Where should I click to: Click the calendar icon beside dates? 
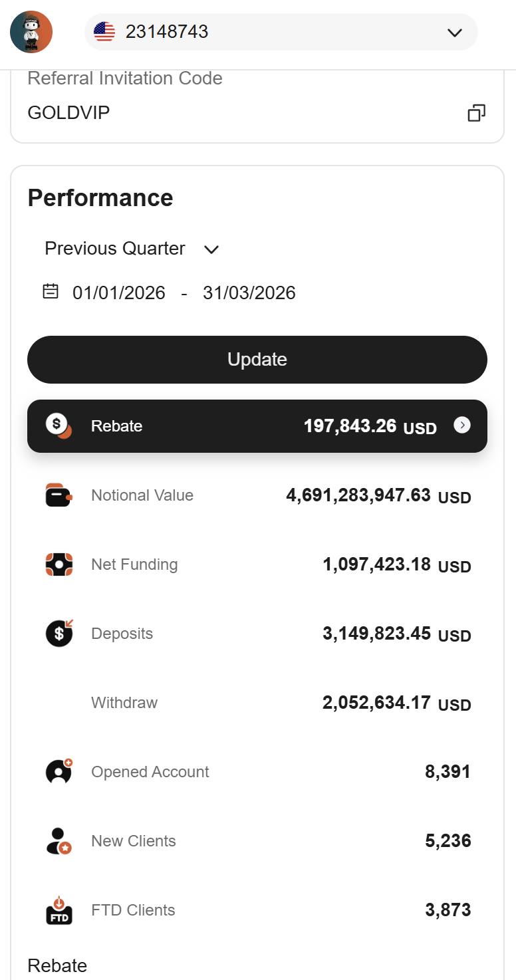[x=51, y=291]
